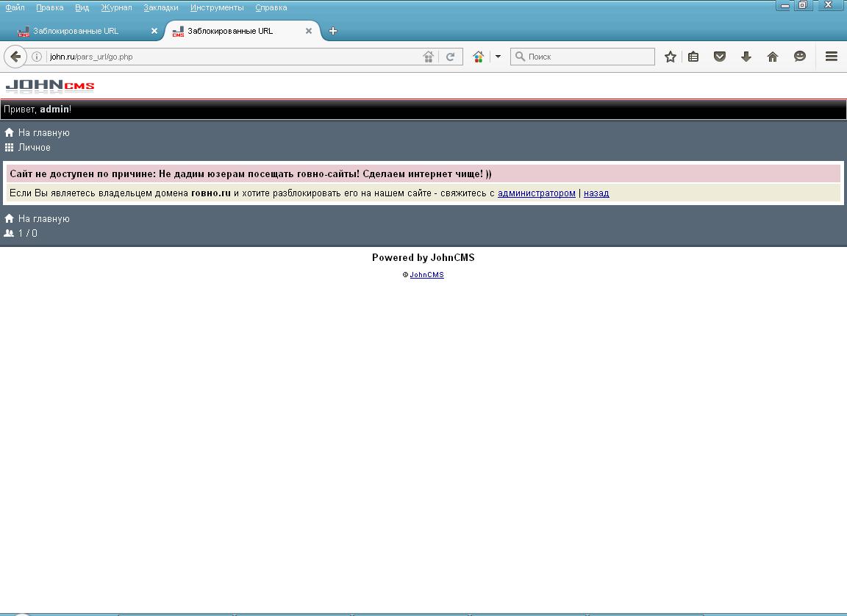Open a new tab with plus button

tap(333, 31)
